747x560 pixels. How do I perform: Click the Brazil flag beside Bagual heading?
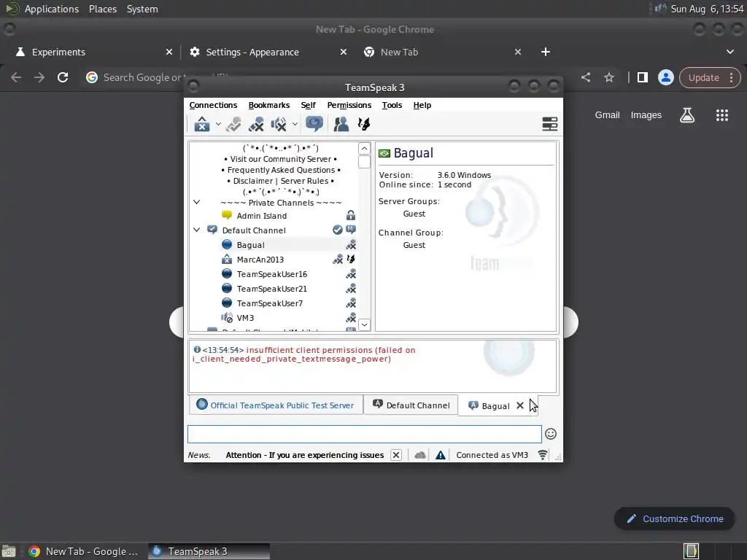pyautogui.click(x=384, y=153)
